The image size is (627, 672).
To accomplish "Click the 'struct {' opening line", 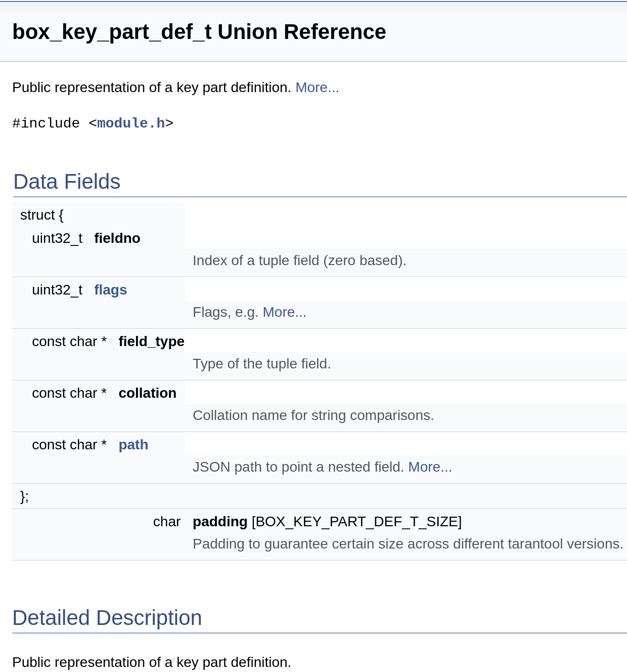I will coord(42,215).
